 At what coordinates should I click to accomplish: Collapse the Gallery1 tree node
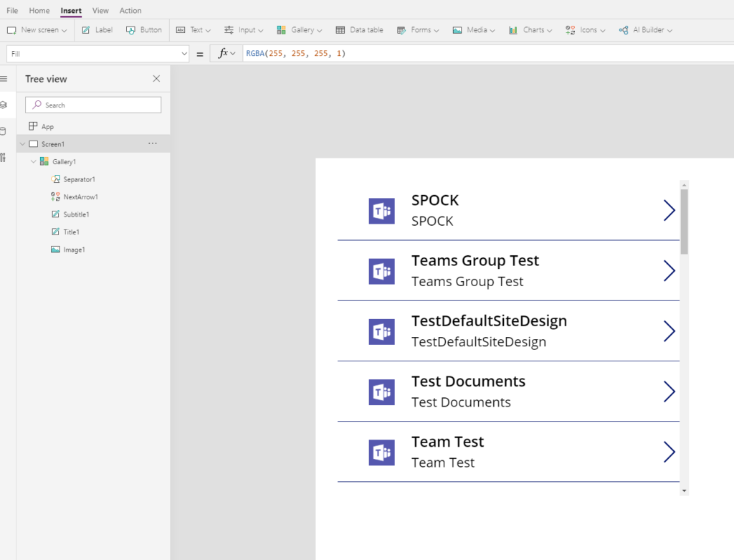[x=33, y=161]
